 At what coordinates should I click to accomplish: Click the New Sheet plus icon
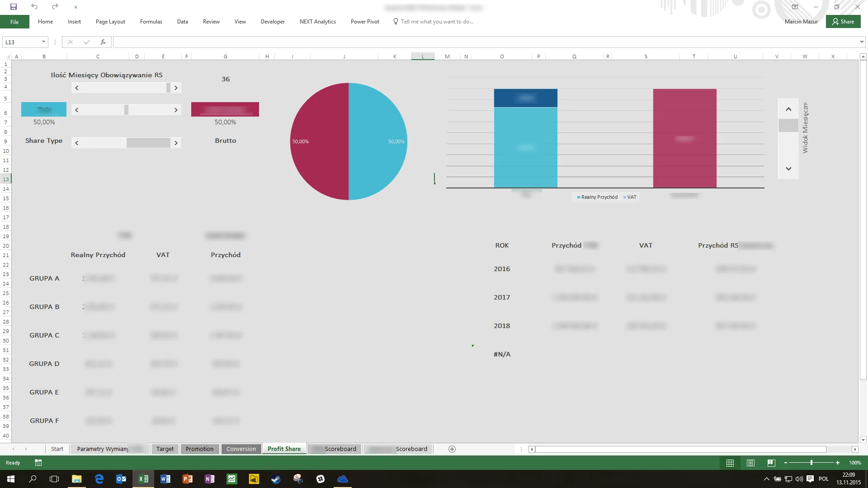452,449
